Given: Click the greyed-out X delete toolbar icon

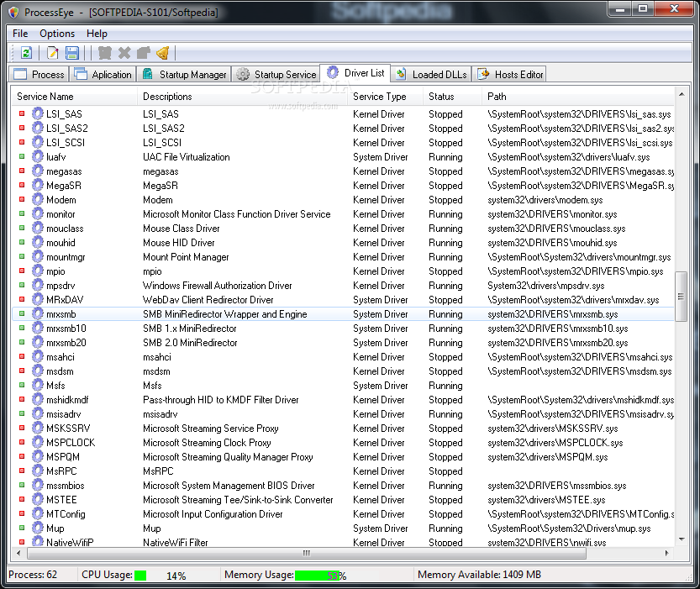Looking at the screenshot, I should (x=124, y=53).
